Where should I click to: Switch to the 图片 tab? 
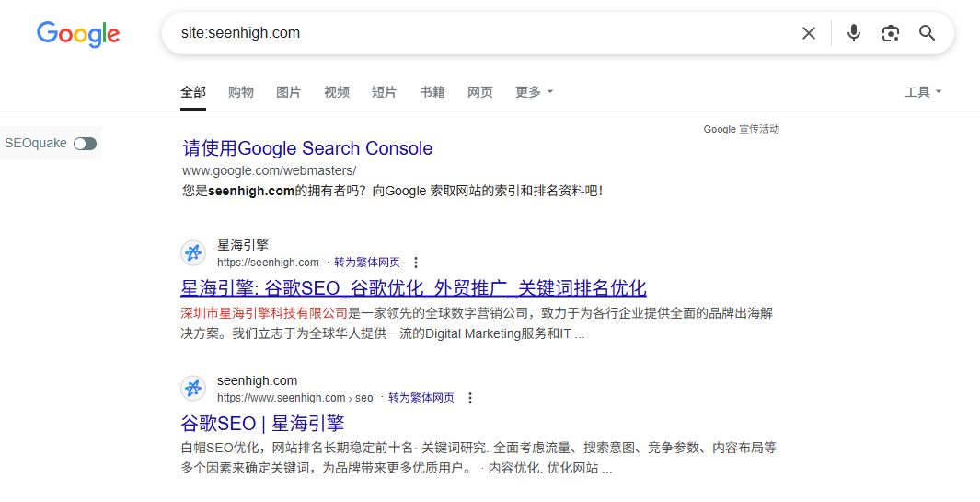coord(288,92)
